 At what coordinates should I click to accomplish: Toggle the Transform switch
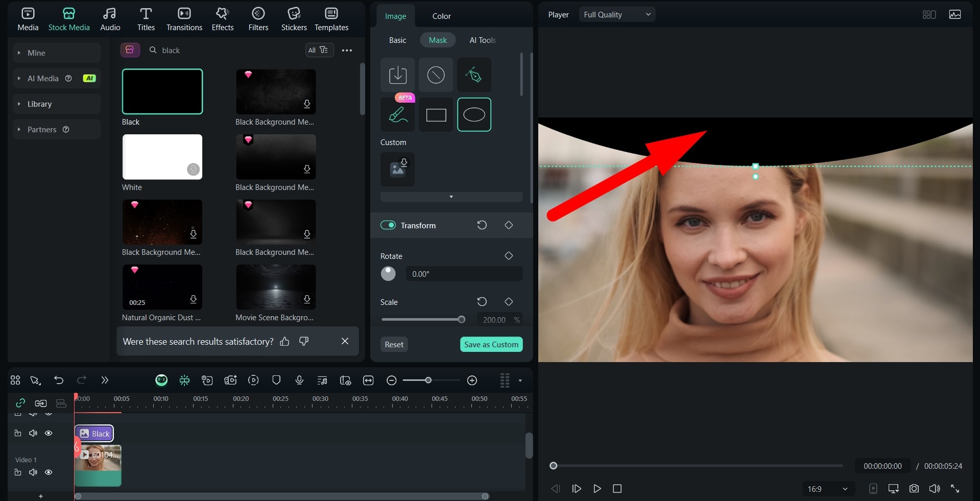[388, 225]
